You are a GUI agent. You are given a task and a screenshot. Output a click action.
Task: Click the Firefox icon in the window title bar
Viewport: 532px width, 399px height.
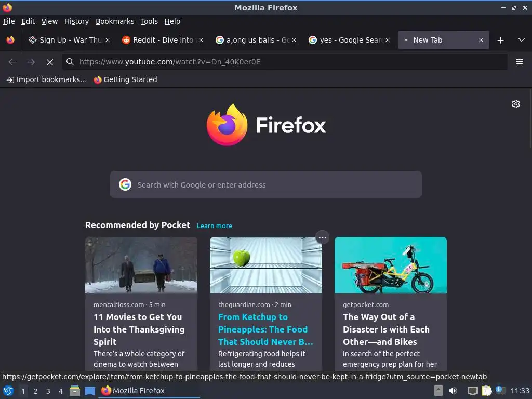[7, 7]
